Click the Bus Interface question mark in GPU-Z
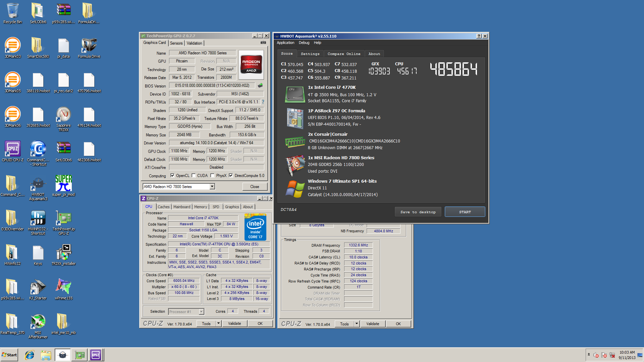Viewport: 644px width, 362px height. (x=263, y=102)
